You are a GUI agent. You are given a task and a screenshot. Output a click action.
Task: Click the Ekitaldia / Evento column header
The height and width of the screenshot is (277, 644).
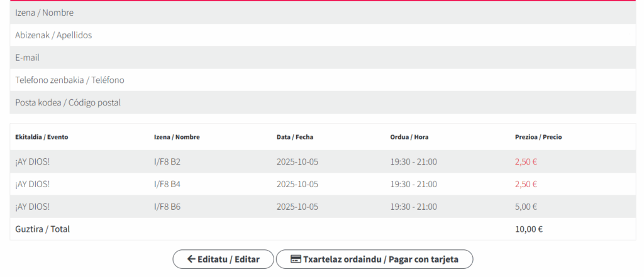tap(42, 137)
